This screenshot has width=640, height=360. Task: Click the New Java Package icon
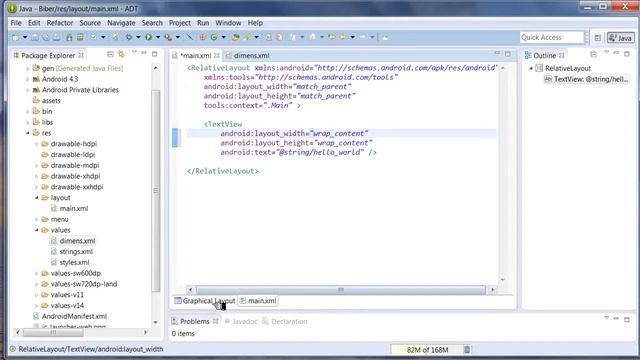[202, 37]
